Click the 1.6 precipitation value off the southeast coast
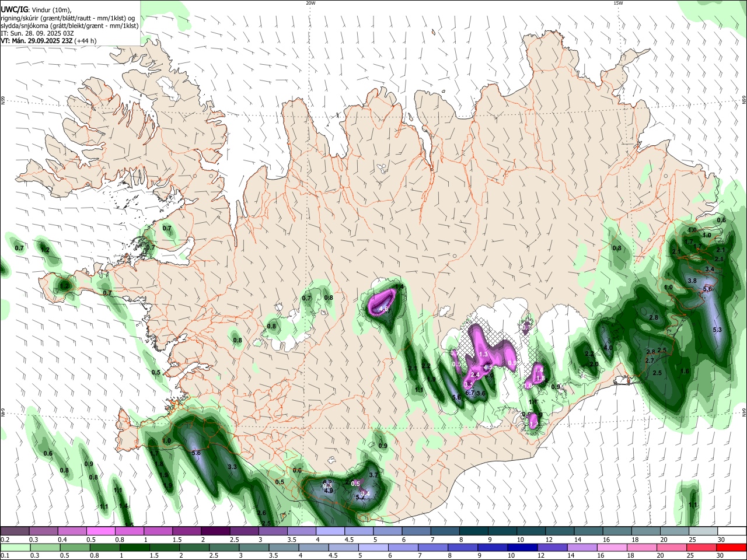Screen dimensions: 747x560 (685, 371)
